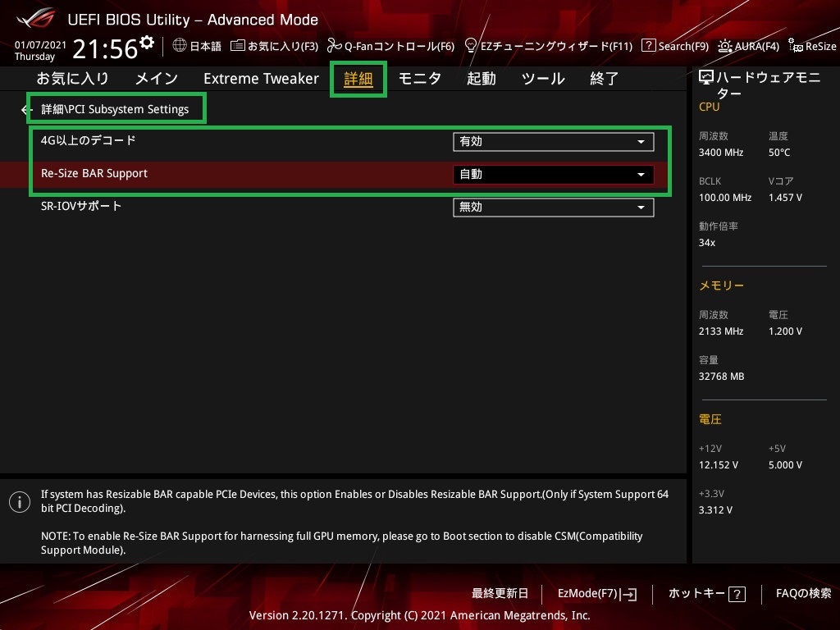This screenshot has width=840, height=630.
Task: Click the +5V 5.000 V value
Action: (x=785, y=465)
